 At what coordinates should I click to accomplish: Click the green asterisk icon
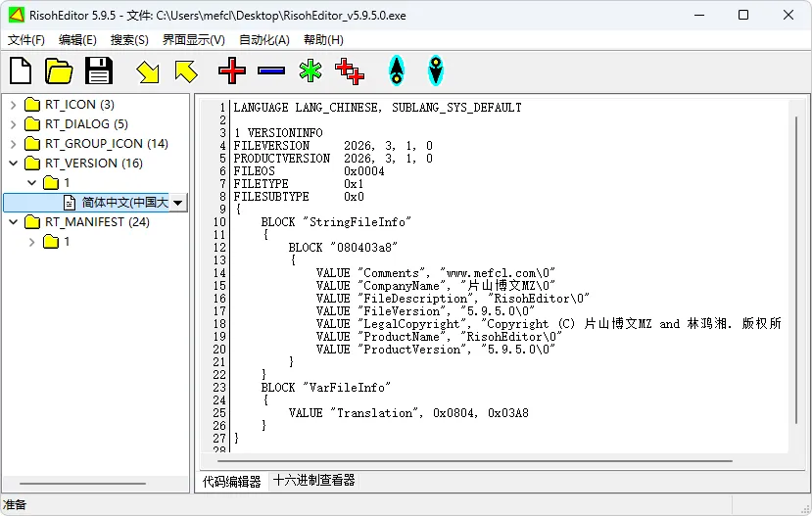click(x=310, y=70)
